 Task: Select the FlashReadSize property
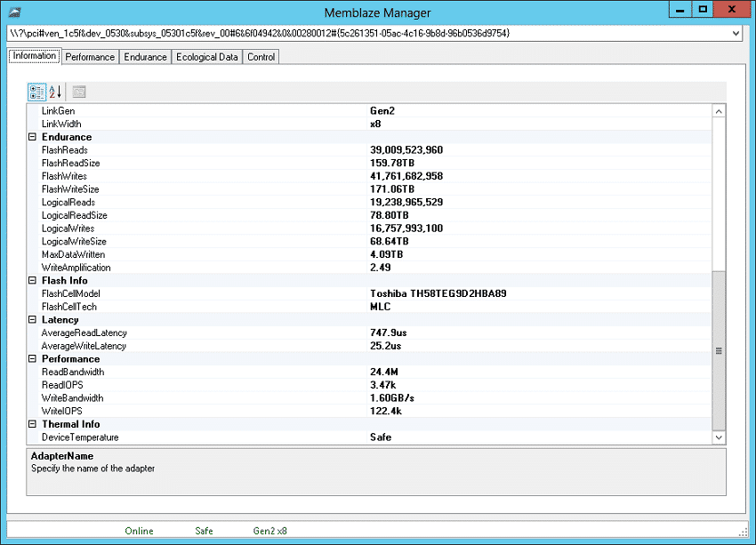(x=369, y=163)
